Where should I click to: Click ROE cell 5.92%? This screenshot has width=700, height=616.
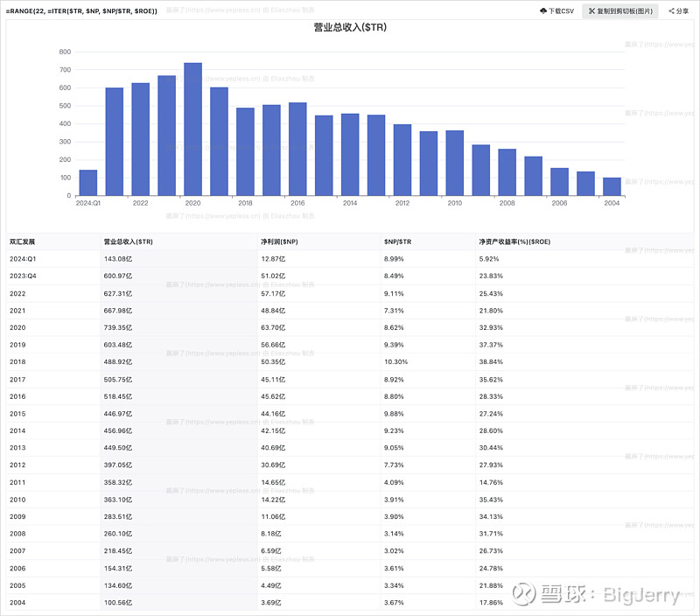pos(489,259)
